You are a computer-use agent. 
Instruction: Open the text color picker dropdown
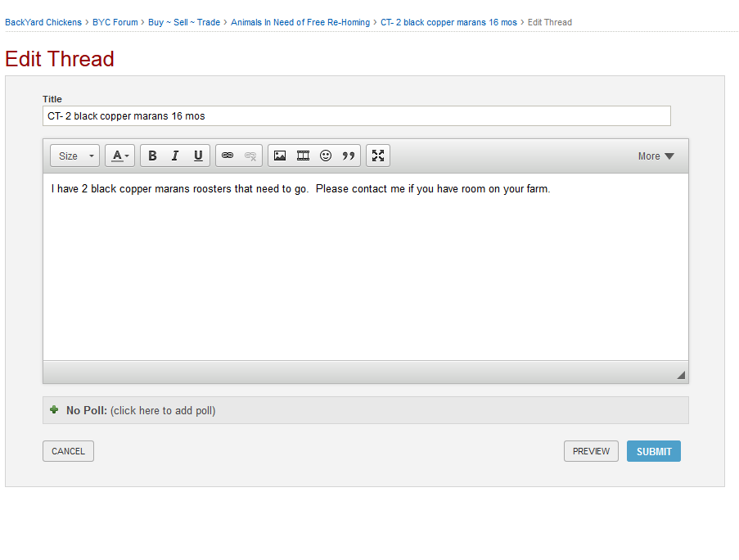pos(120,156)
